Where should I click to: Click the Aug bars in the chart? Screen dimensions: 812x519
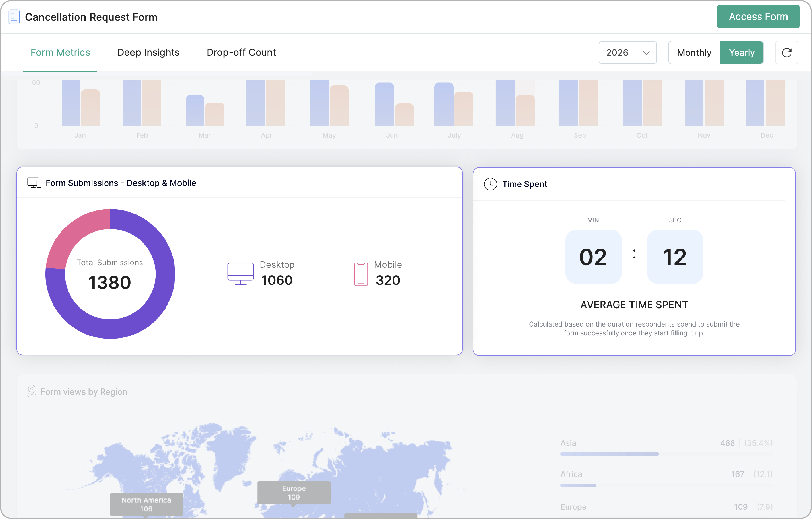[515, 103]
